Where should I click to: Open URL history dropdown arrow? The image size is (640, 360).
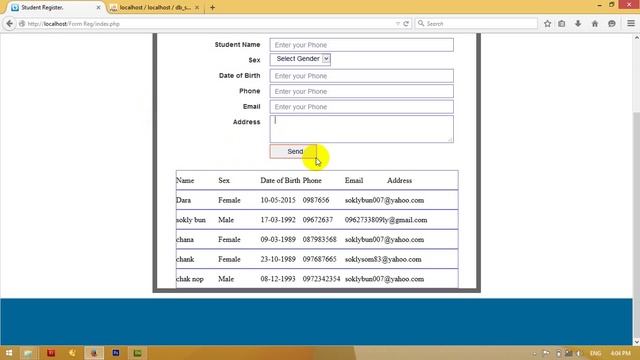398,24
